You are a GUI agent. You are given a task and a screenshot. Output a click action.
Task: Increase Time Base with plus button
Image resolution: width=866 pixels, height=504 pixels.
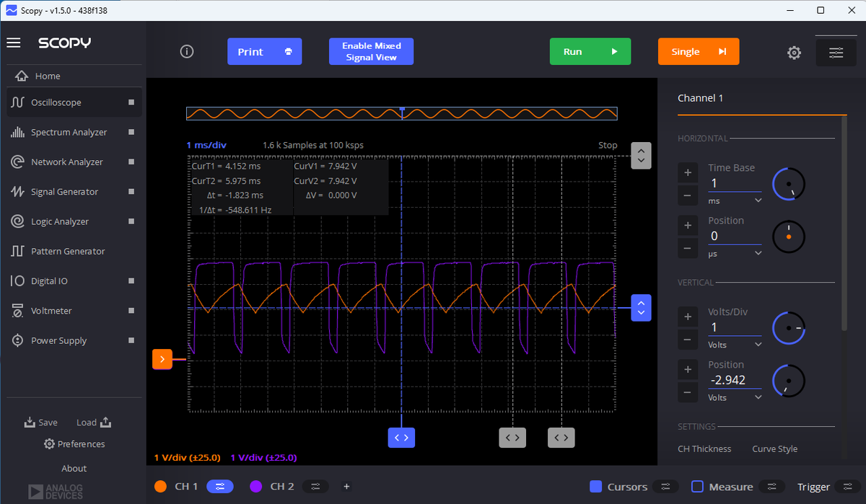point(688,172)
